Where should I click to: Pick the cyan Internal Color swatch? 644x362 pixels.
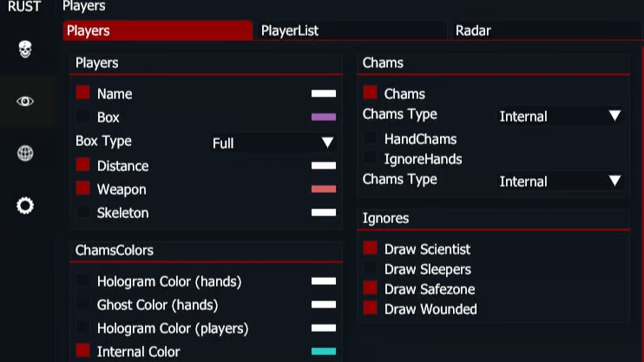point(324,352)
